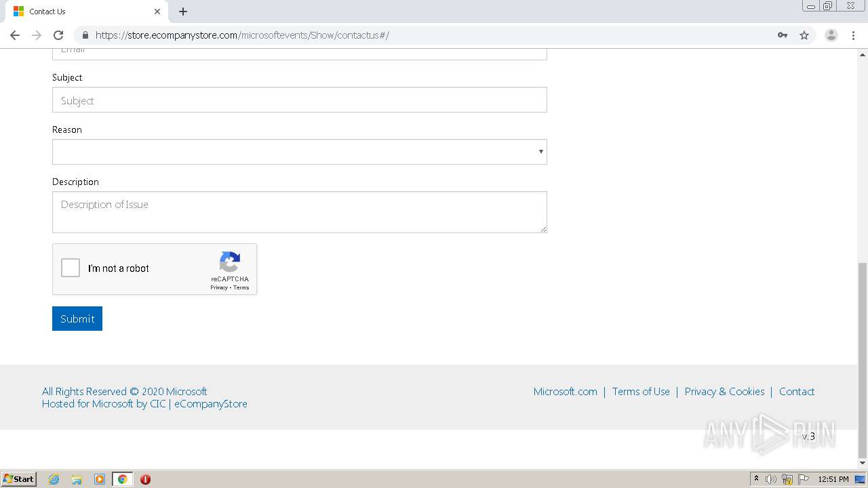
Task: Open media player taskbar icon
Action: point(100,479)
